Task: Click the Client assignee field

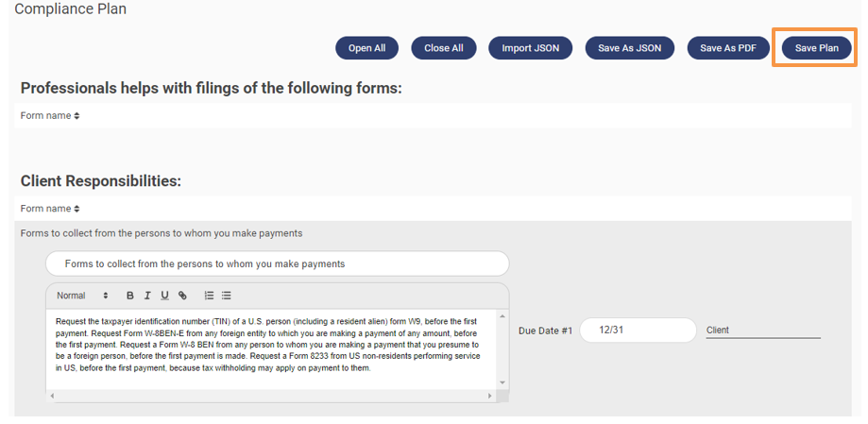Action: [x=763, y=331]
